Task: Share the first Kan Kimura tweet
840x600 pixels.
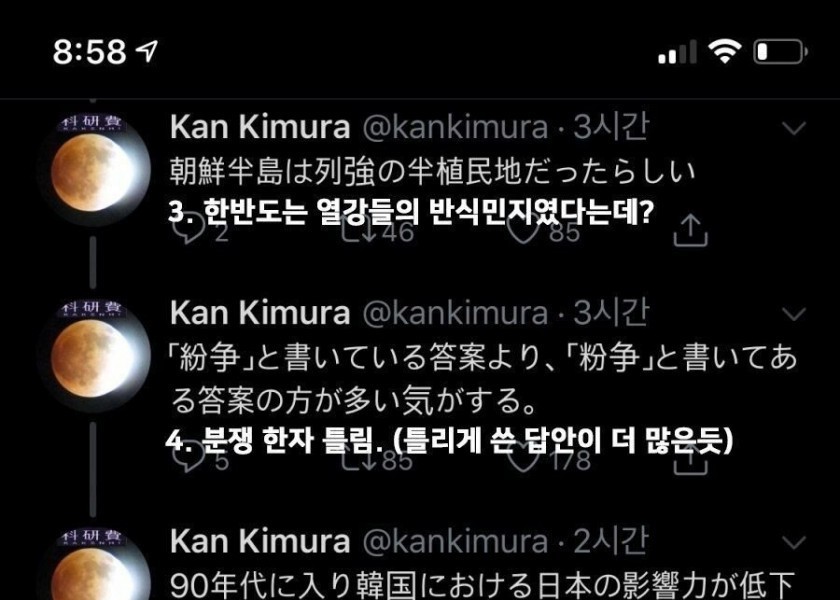Action: (x=691, y=231)
